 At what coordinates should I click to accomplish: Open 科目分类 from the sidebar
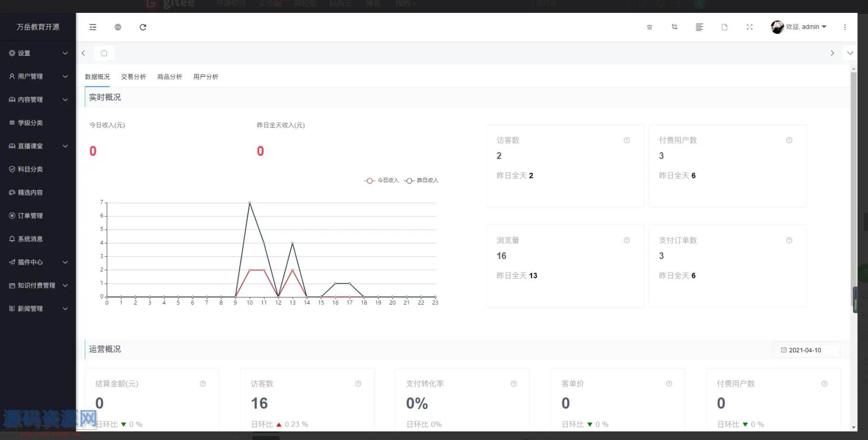coord(31,169)
